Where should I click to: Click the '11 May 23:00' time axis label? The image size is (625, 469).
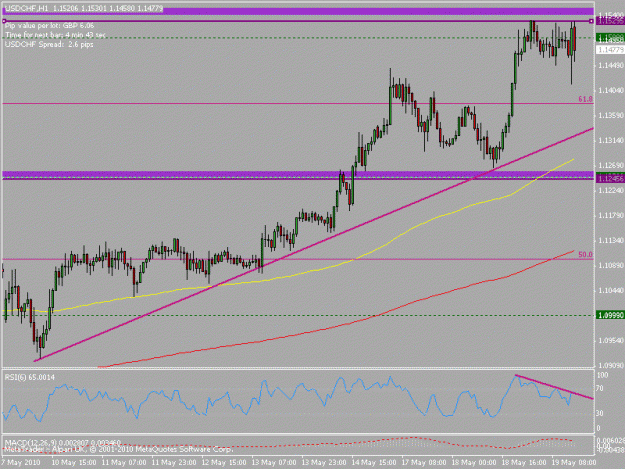point(174,462)
